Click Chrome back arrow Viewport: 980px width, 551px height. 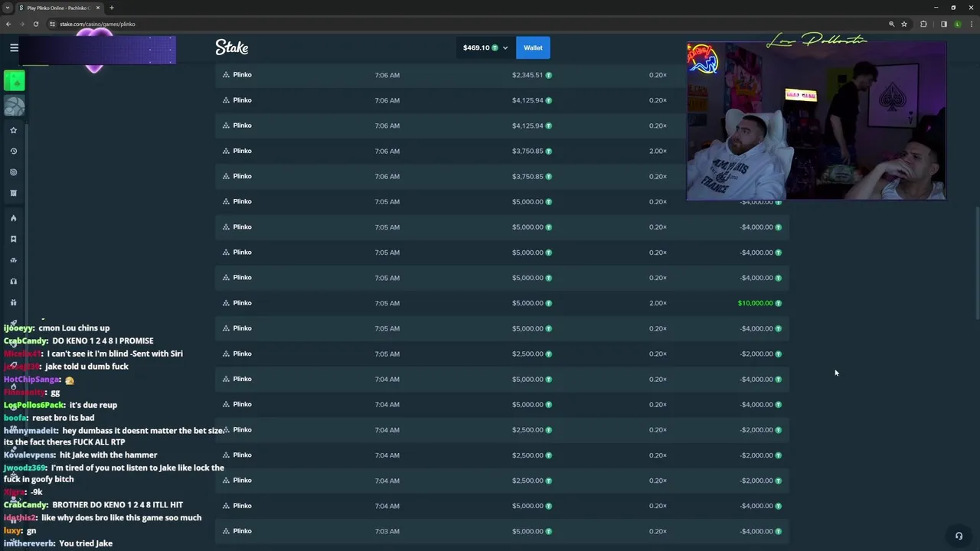point(8,24)
